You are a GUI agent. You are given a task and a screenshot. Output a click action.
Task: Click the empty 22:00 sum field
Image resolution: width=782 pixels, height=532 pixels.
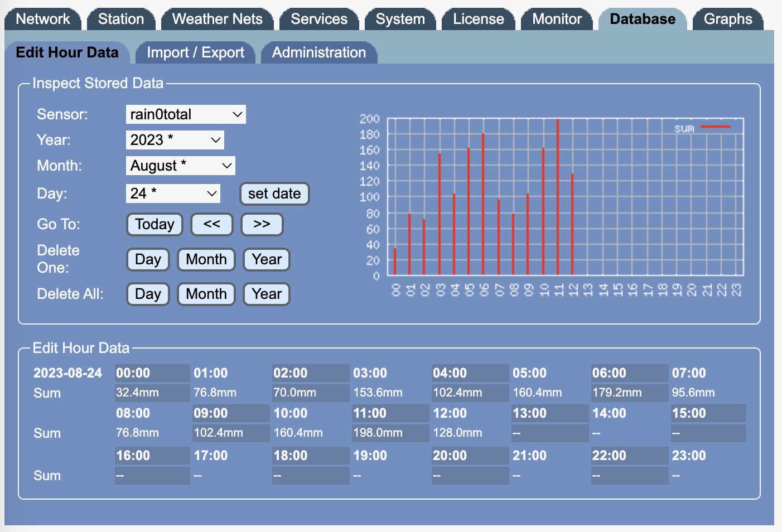630,476
